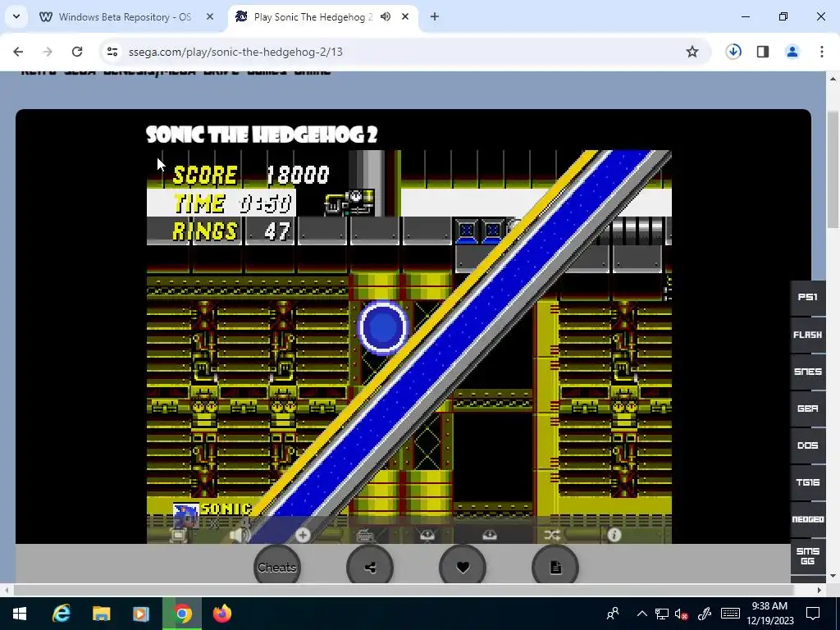This screenshot has height=630, width=840.
Task: Open the touch keyboard tray icon
Action: [730, 614]
